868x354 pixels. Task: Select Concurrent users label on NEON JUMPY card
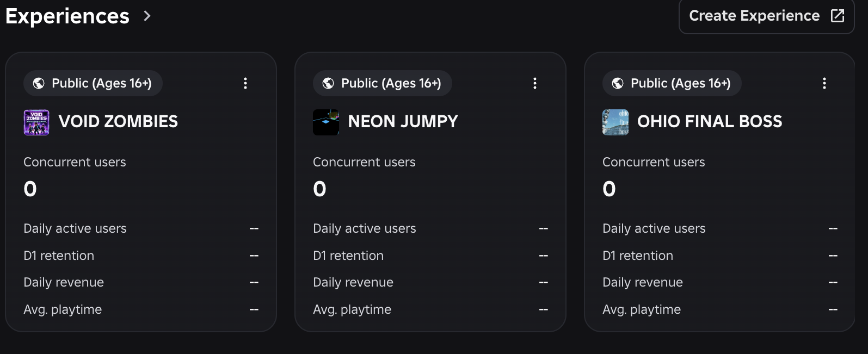click(x=364, y=162)
